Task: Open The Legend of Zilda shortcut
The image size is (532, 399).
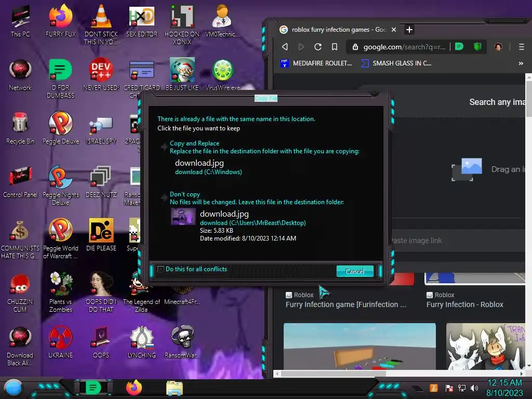Action: (141, 292)
